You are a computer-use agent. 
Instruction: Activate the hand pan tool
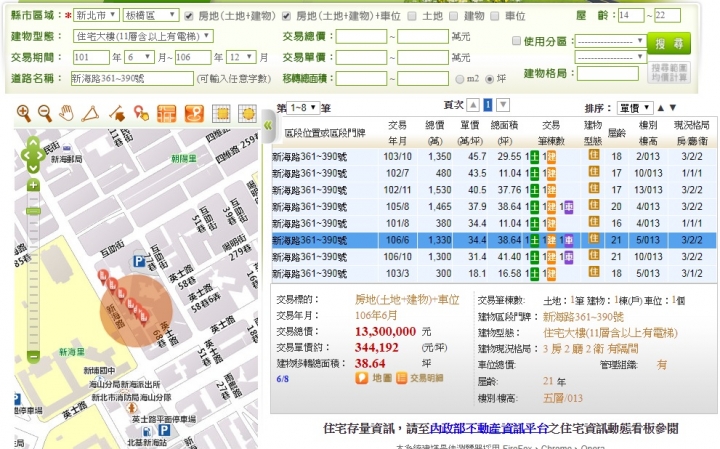67,113
